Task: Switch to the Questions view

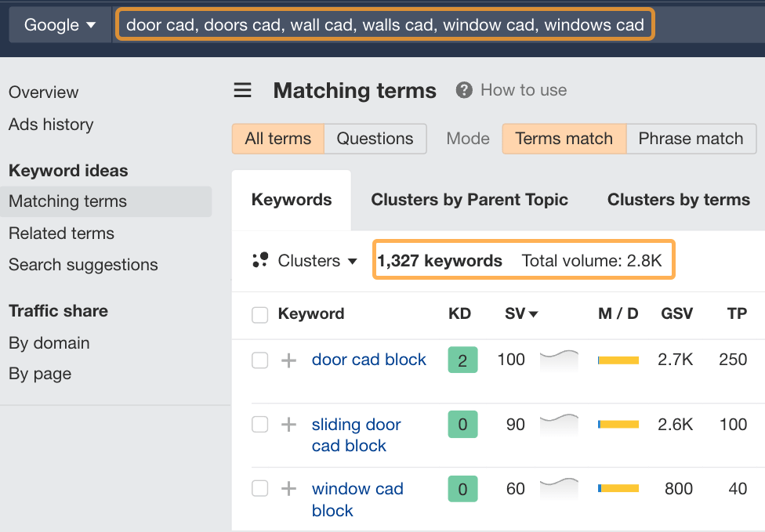Action: tap(375, 138)
